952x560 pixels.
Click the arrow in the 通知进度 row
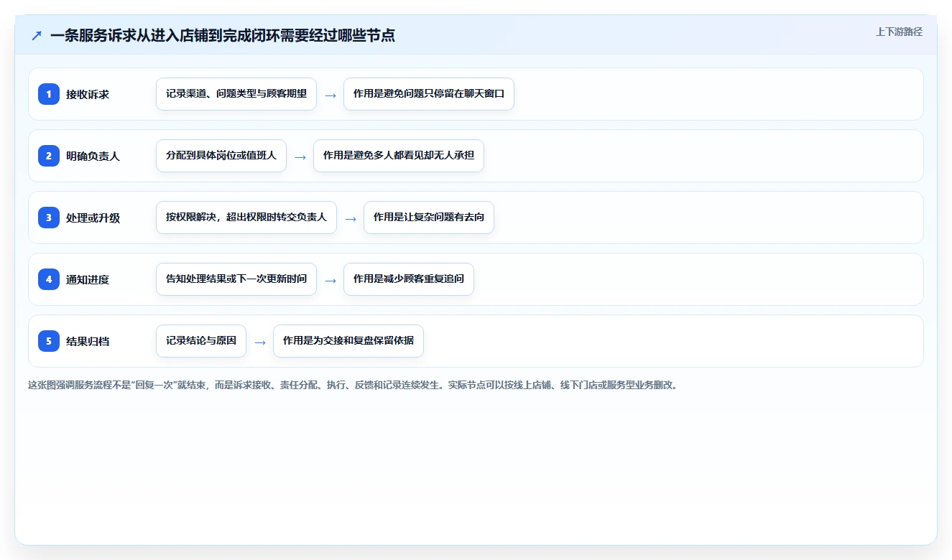pyautogui.click(x=331, y=280)
